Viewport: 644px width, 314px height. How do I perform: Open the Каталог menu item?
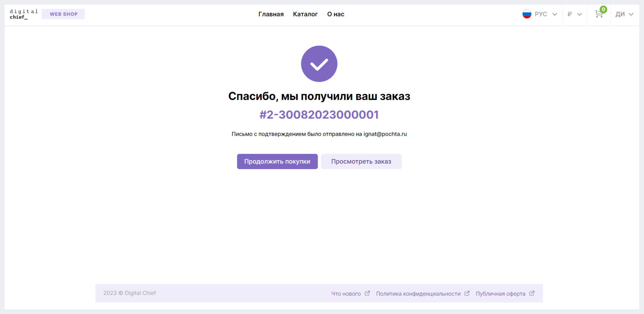[305, 14]
